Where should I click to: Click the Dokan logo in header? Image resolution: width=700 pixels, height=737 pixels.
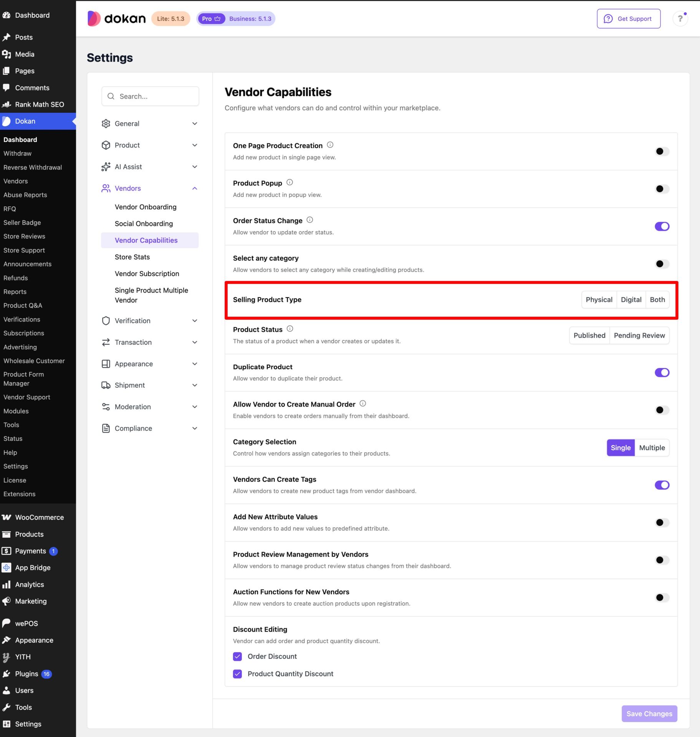[117, 18]
